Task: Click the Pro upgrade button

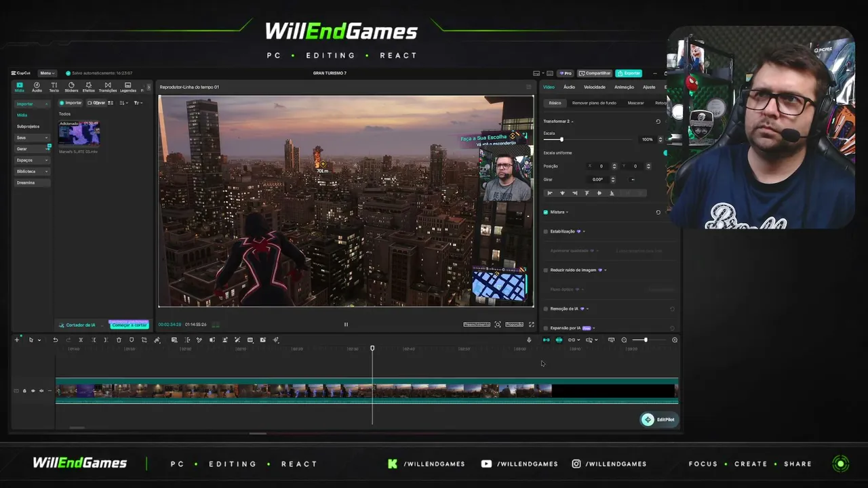Action: pyautogui.click(x=566, y=73)
